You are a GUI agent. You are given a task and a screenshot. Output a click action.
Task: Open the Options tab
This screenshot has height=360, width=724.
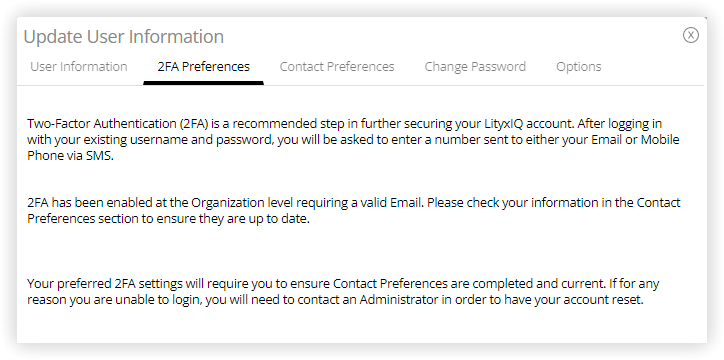click(579, 66)
